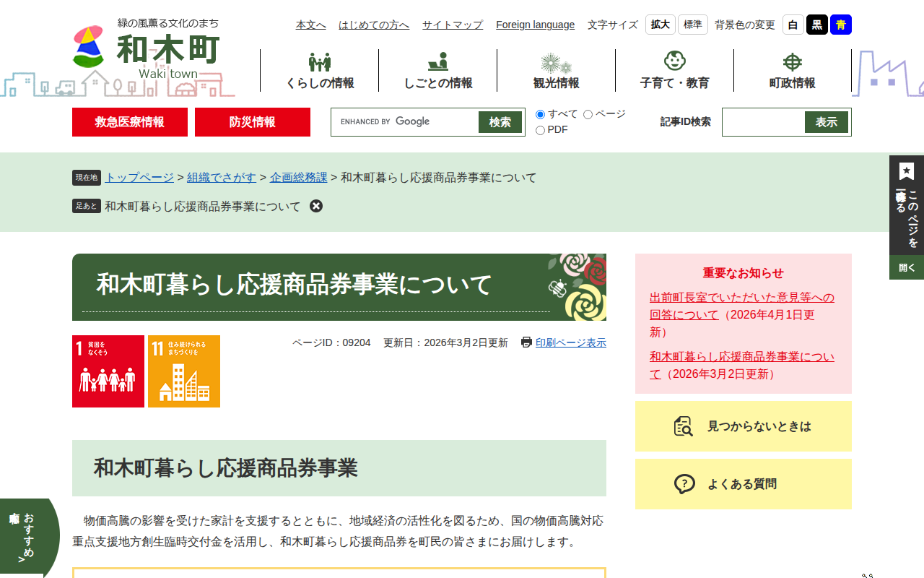Click the Google search input field

[406, 122]
